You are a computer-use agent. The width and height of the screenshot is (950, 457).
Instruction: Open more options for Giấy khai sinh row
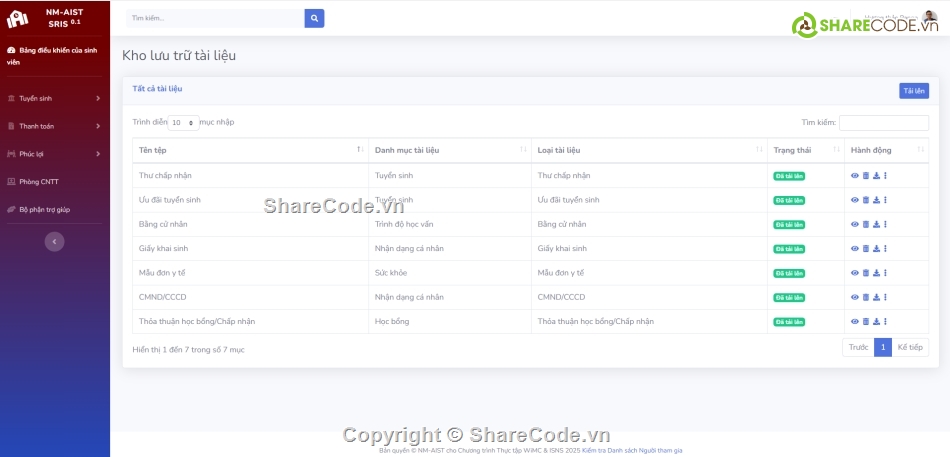click(x=885, y=248)
